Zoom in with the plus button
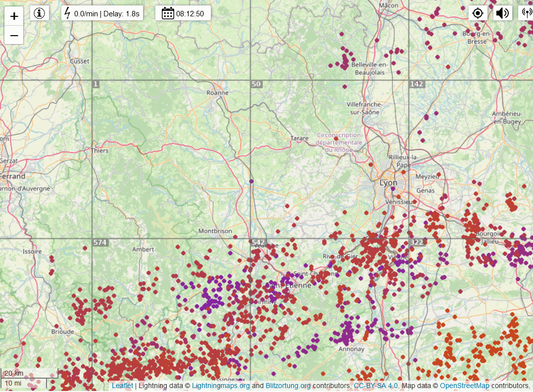Screen dimensions: 533x392 [14, 16]
